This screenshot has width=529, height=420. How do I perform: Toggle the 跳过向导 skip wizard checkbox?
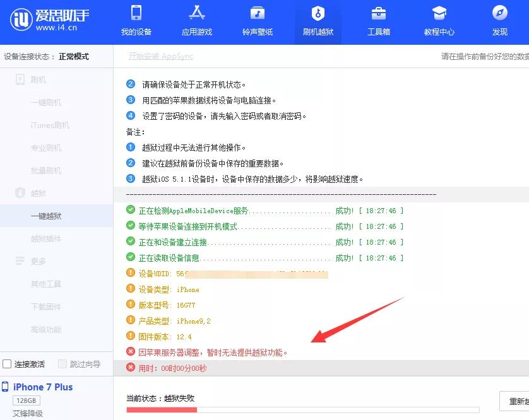pos(61,365)
